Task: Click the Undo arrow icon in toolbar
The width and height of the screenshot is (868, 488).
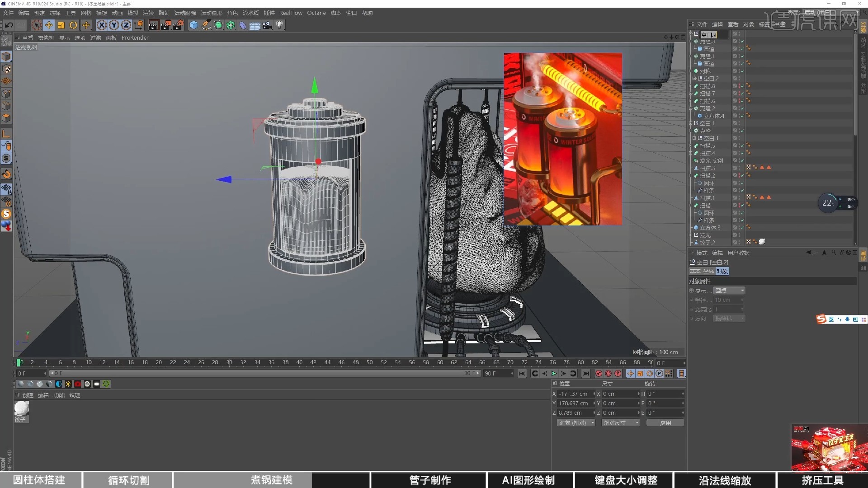Action: point(9,25)
